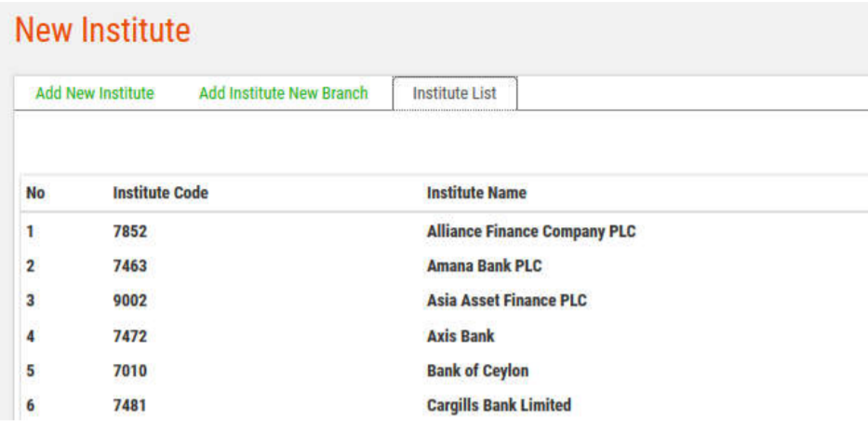Click the Bank of Ceylon entry
This screenshot has height=447, width=868.
click(477, 371)
